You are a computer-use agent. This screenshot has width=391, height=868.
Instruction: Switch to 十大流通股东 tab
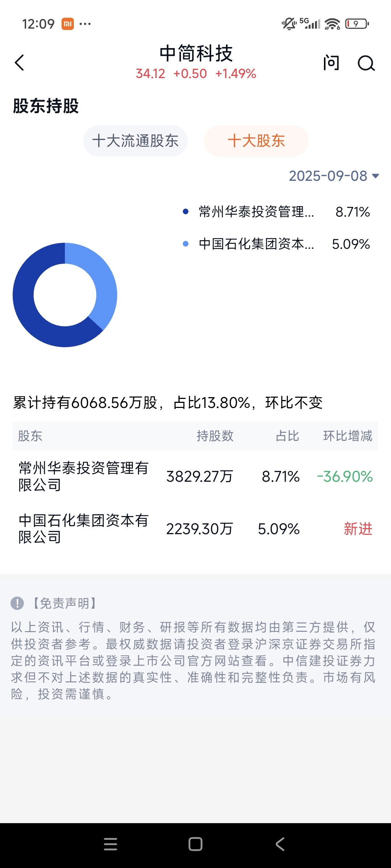[x=135, y=141]
